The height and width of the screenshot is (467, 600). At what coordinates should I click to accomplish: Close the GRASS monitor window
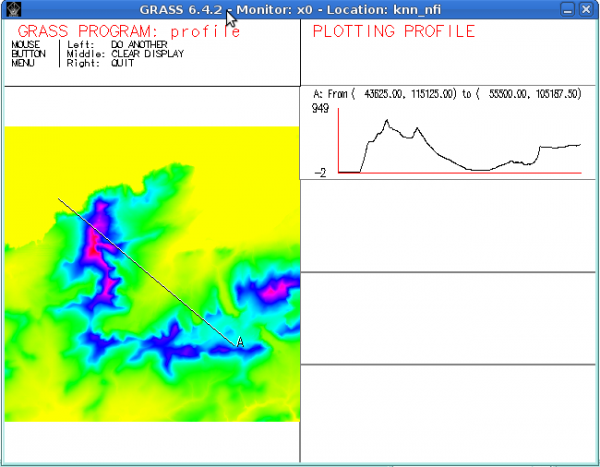pos(587,10)
